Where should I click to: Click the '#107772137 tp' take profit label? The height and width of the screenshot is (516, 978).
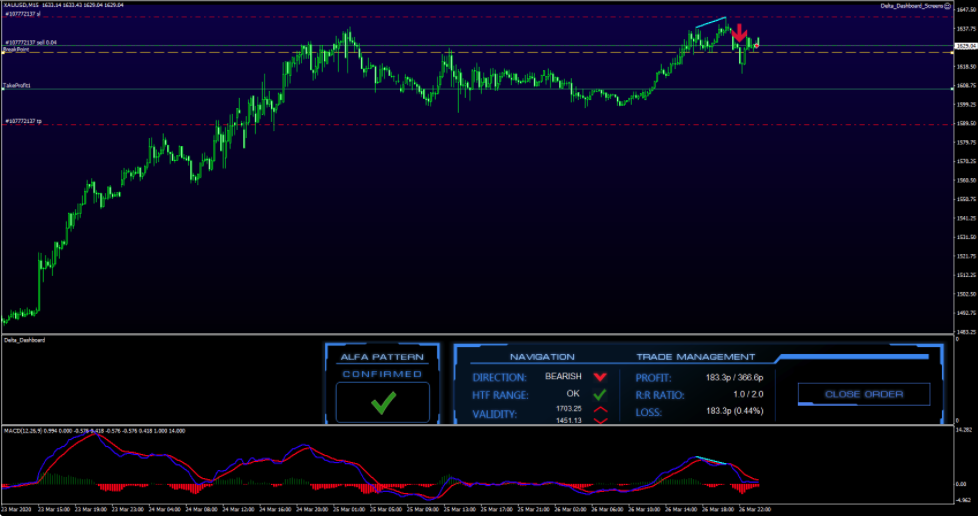pos(23,121)
